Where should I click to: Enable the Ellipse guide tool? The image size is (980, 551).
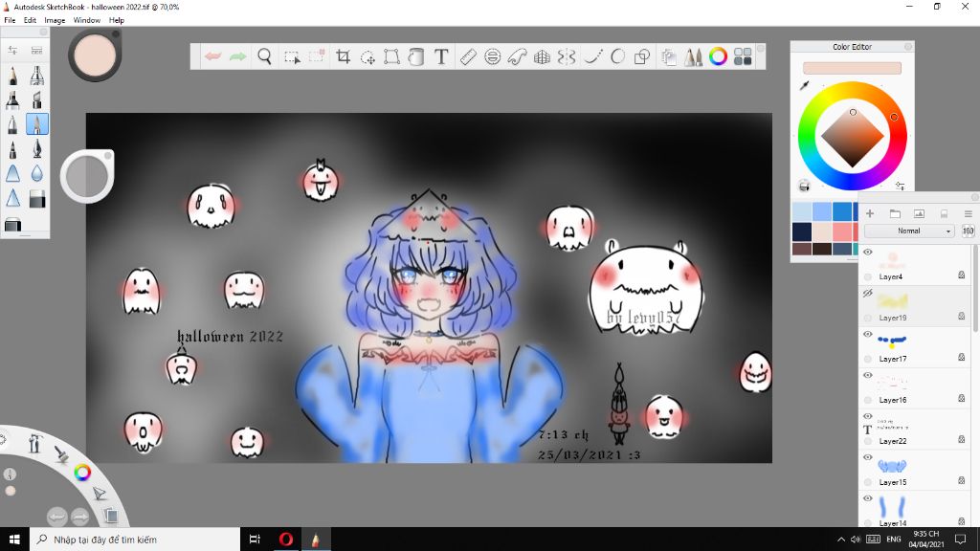tap(493, 56)
